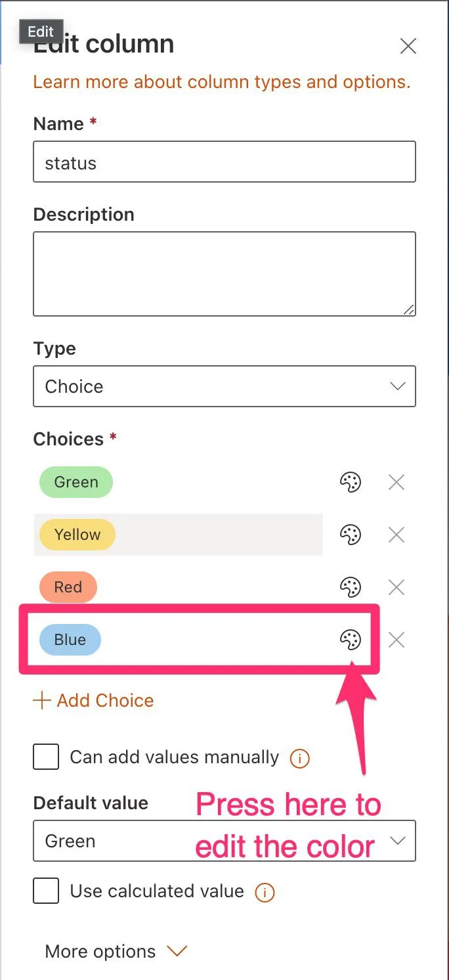
Task: Click the Name input field
Action: 224,162
